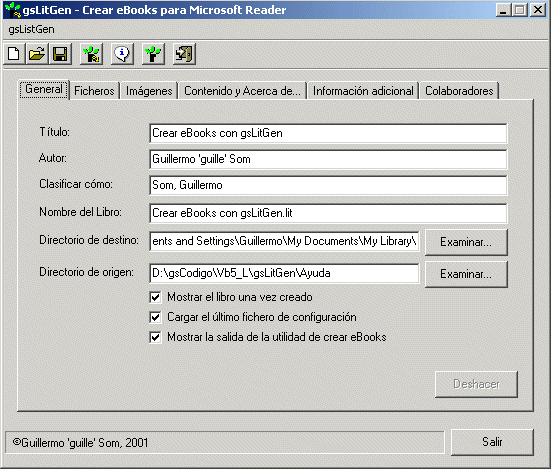Click the tree-with-gear create eBook icon

(91, 54)
